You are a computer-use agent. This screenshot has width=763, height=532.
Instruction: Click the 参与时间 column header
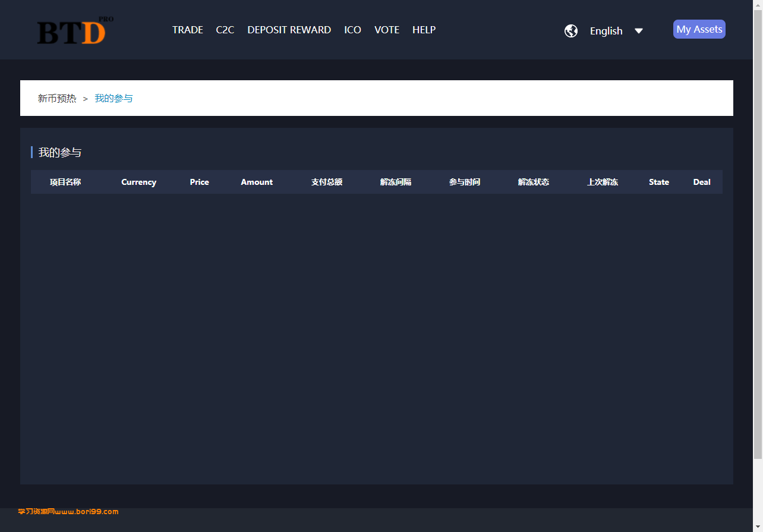[x=465, y=182]
